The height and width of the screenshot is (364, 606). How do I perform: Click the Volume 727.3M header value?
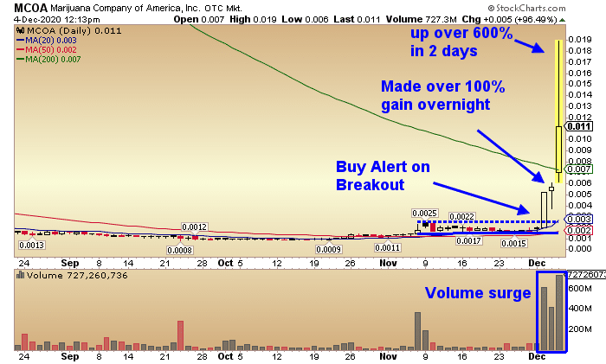coord(422,19)
